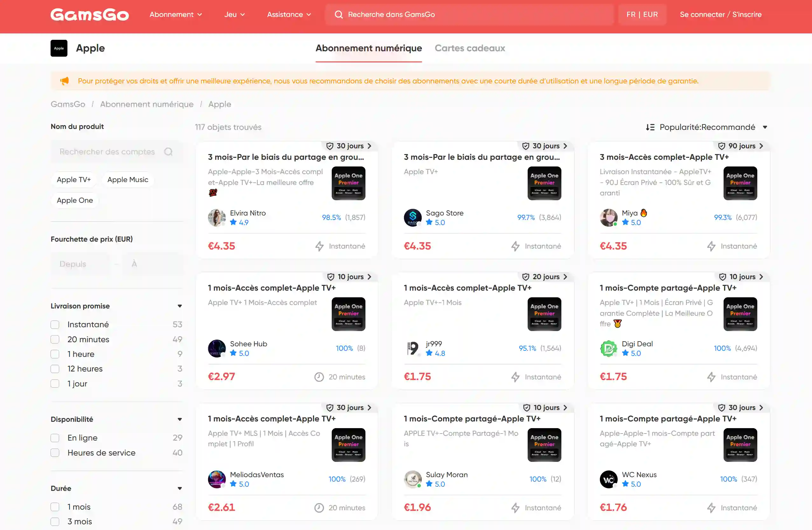Screen dimensions: 812x530
Task: Click jr999 seller avatar
Action: tap(413, 348)
